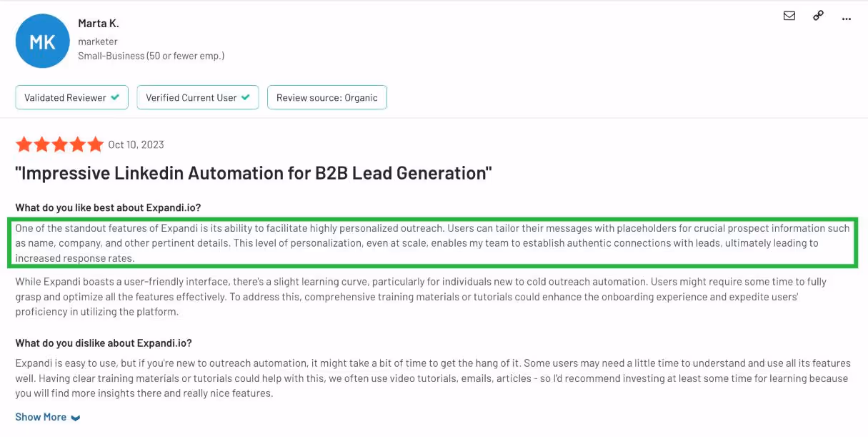Viewport: 868px width, 437px height.
Task: Open the three-dots more options menu
Action: pos(847,19)
